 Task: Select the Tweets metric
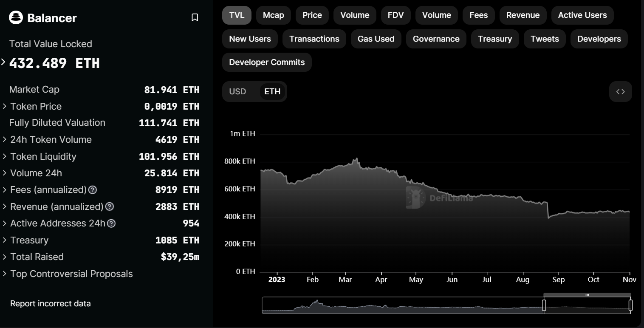pos(545,39)
